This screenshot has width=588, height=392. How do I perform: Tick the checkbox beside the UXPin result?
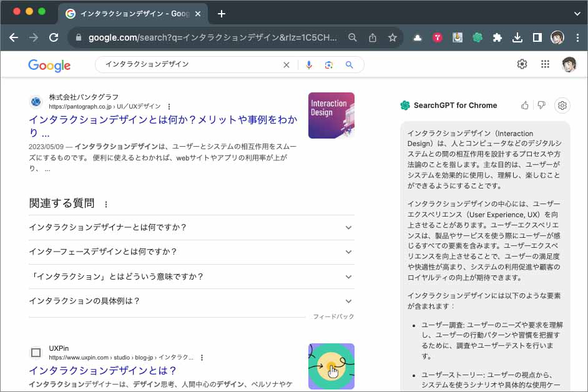[x=36, y=353]
